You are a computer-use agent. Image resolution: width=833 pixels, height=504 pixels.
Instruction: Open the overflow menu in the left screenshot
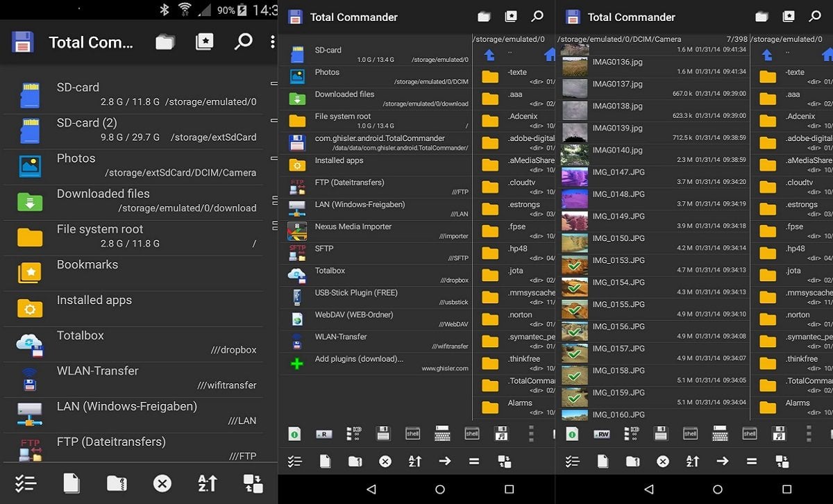tap(272, 42)
